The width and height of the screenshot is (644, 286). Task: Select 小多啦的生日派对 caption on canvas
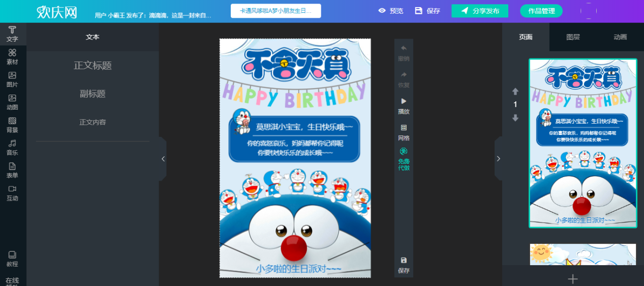[x=298, y=268]
